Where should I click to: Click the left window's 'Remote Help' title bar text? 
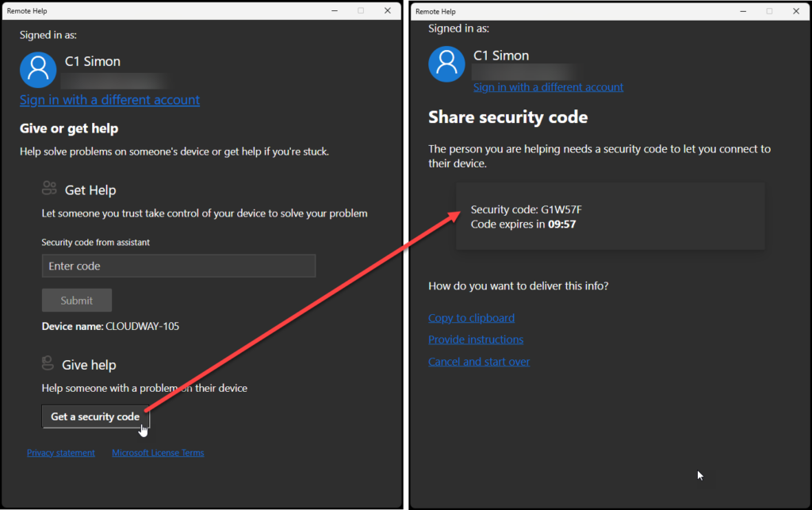27,11
